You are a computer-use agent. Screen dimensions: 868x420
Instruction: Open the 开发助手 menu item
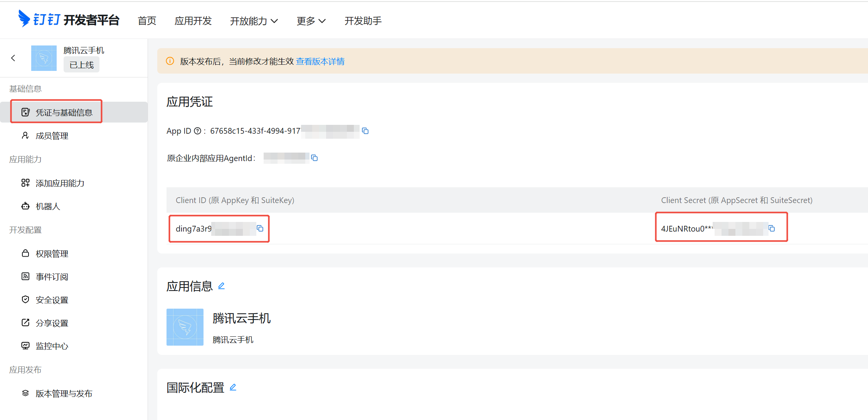pyautogui.click(x=363, y=21)
